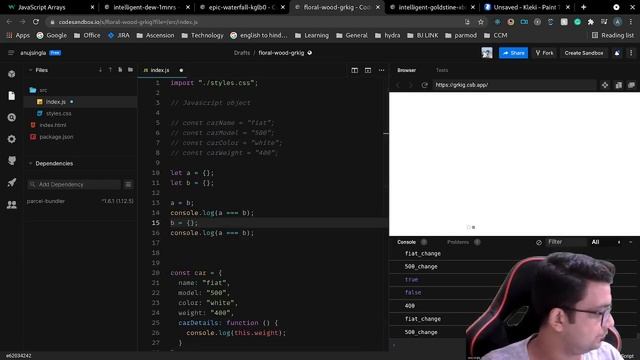
Task: Switch to the Tests tab
Action: pyautogui.click(x=442, y=70)
